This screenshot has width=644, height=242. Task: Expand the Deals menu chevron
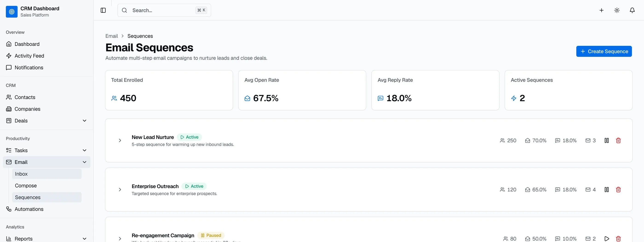[84, 121]
